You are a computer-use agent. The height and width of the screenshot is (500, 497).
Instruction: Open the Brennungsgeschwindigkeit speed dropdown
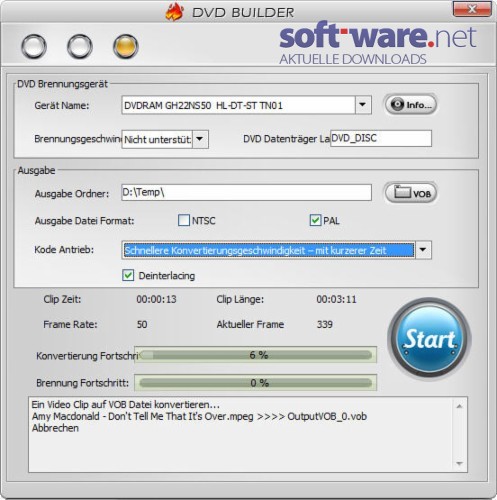coord(200,139)
